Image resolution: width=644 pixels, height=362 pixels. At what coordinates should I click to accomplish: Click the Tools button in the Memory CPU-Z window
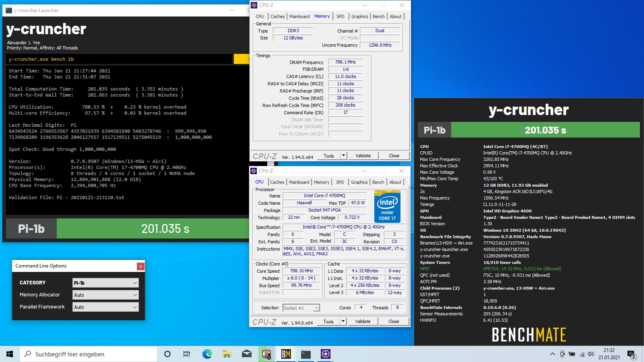pyautogui.click(x=329, y=156)
